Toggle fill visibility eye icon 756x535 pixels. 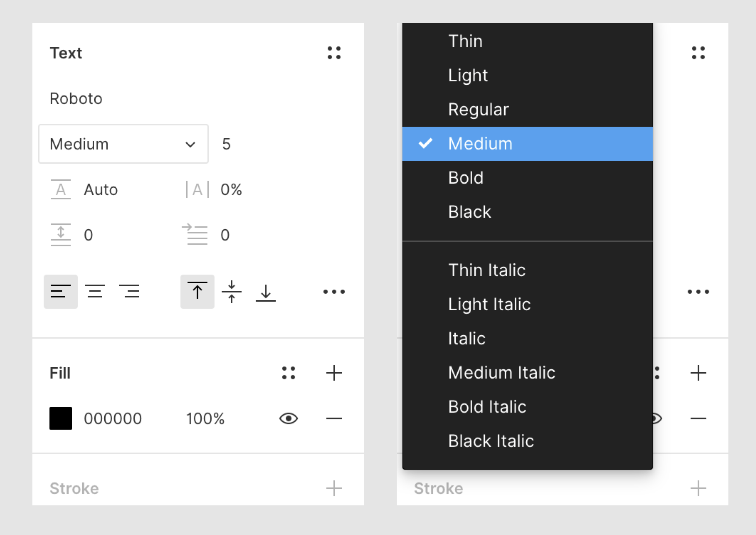tap(288, 418)
